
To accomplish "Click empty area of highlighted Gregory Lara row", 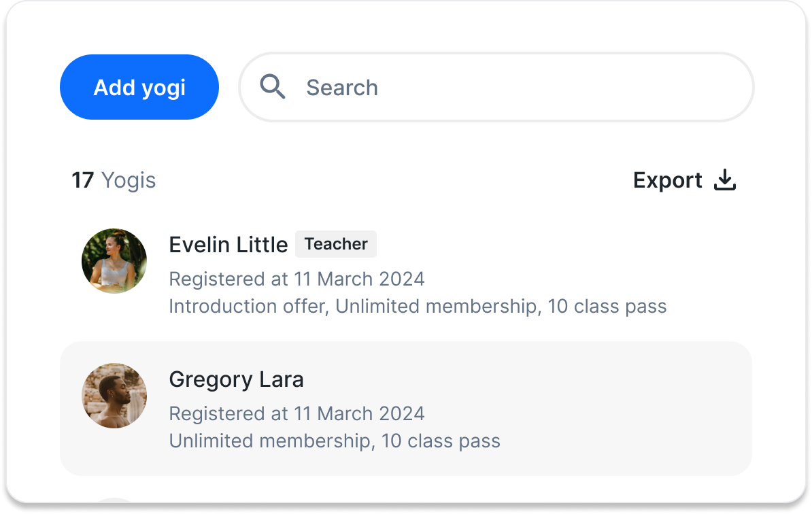I will tap(612, 408).
